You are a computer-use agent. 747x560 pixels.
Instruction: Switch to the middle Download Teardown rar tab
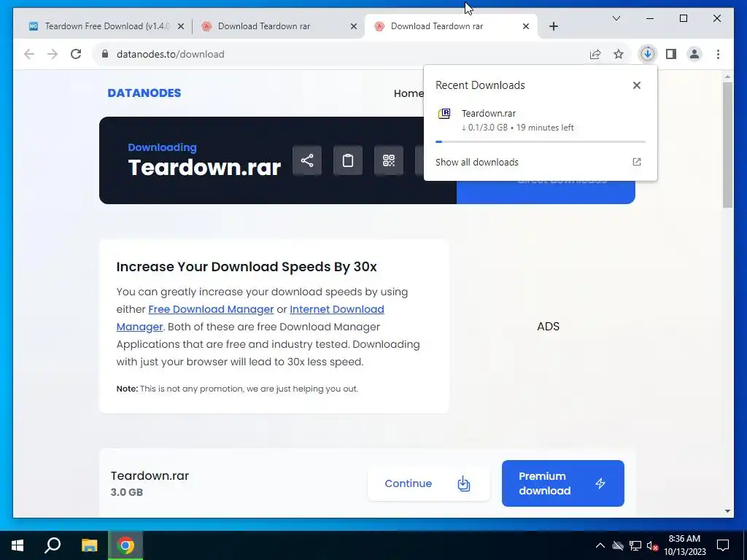click(x=279, y=26)
